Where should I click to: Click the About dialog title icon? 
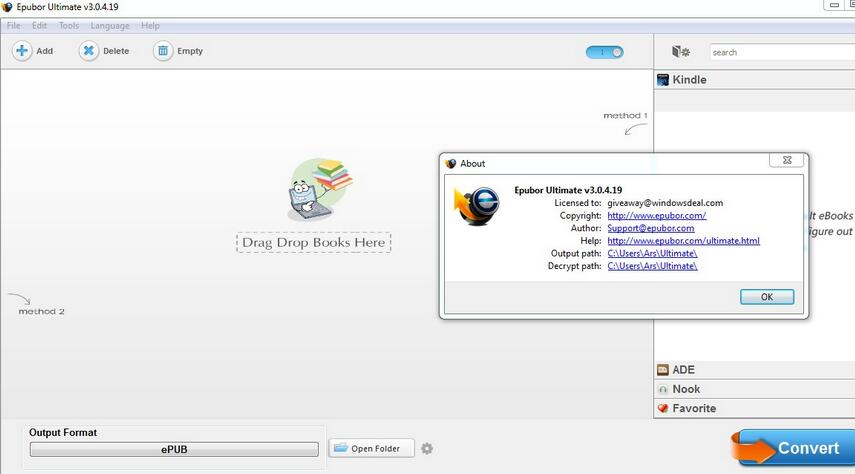(450, 163)
